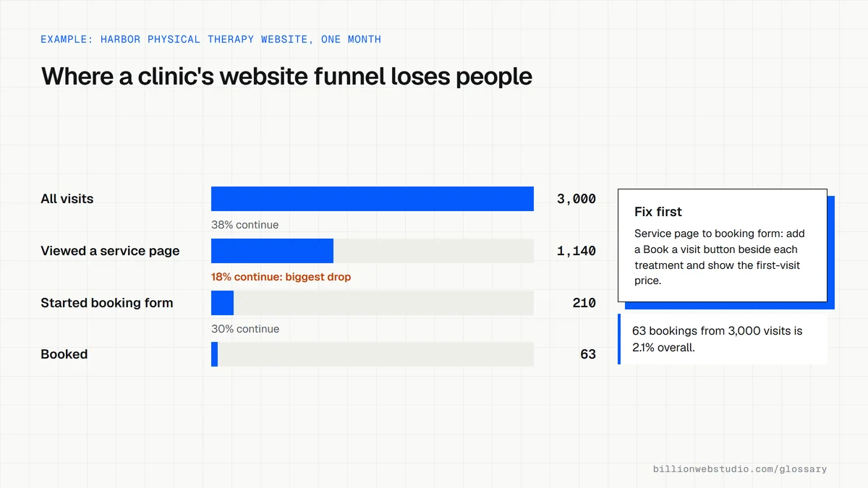Click the 'Service page to booking form' recommendation text
The width and height of the screenshot is (868, 488).
click(720, 257)
